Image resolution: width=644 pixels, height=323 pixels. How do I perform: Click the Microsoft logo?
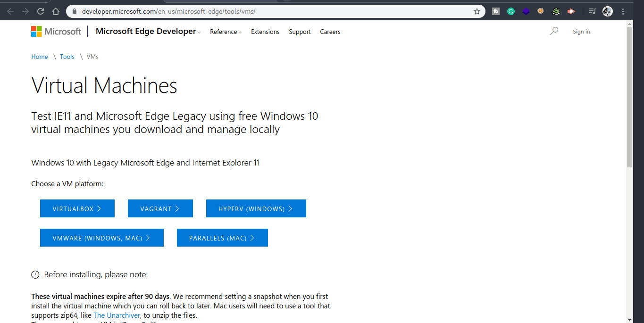click(x=56, y=32)
